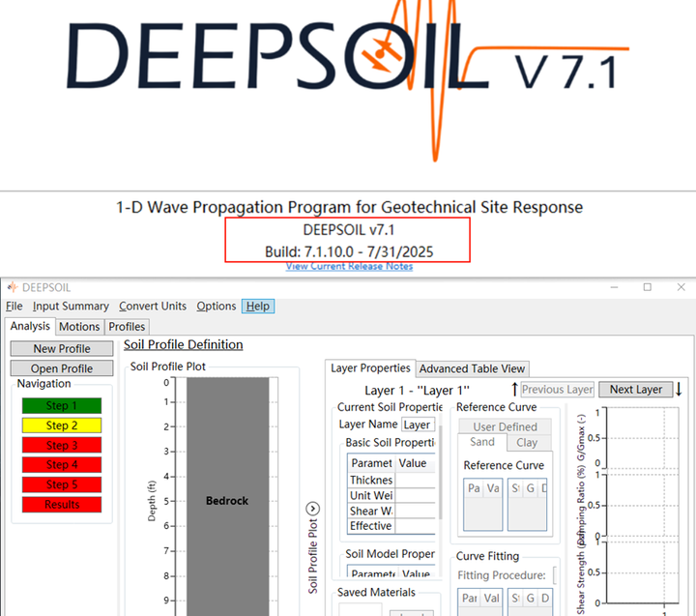Click the 'Paramet' column header in Basic Soil Properties

tap(371, 463)
